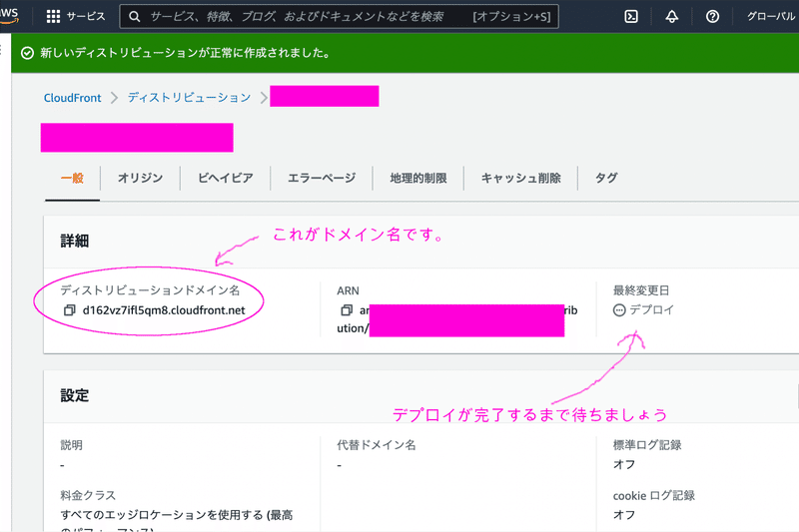Screen dimensions: 799x532
Task: Open the 地理的制限 tab
Action: [418, 178]
